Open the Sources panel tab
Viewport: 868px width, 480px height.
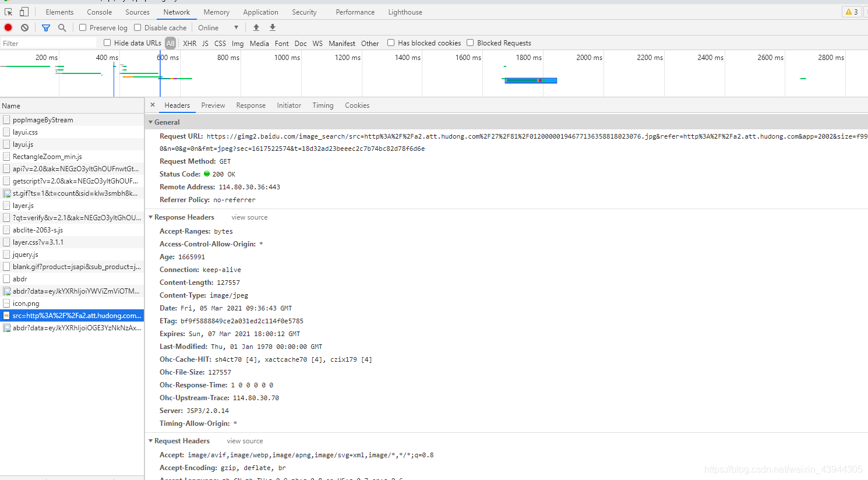pyautogui.click(x=137, y=12)
